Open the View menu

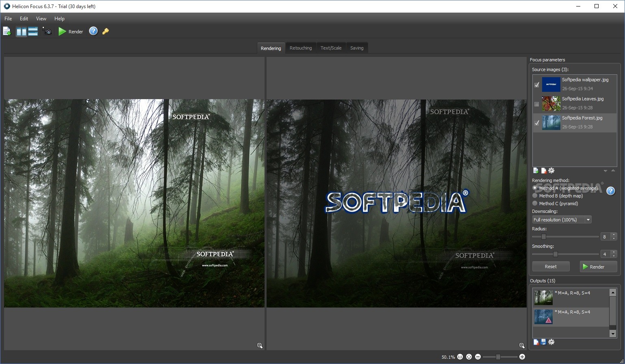(41, 19)
